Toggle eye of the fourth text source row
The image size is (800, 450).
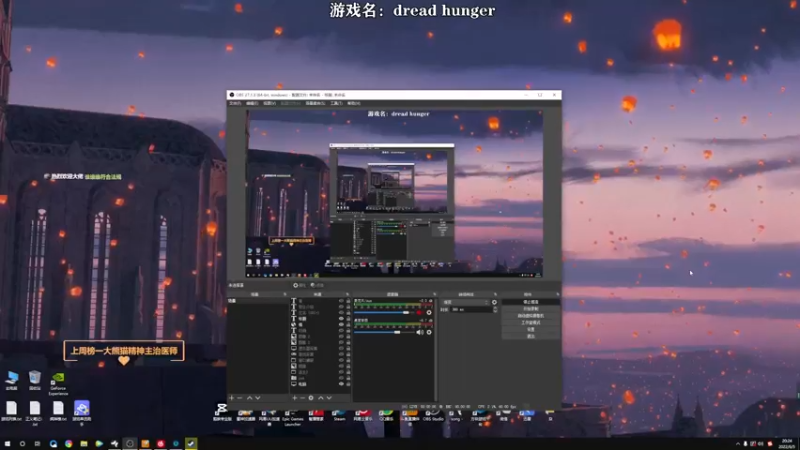point(341,319)
